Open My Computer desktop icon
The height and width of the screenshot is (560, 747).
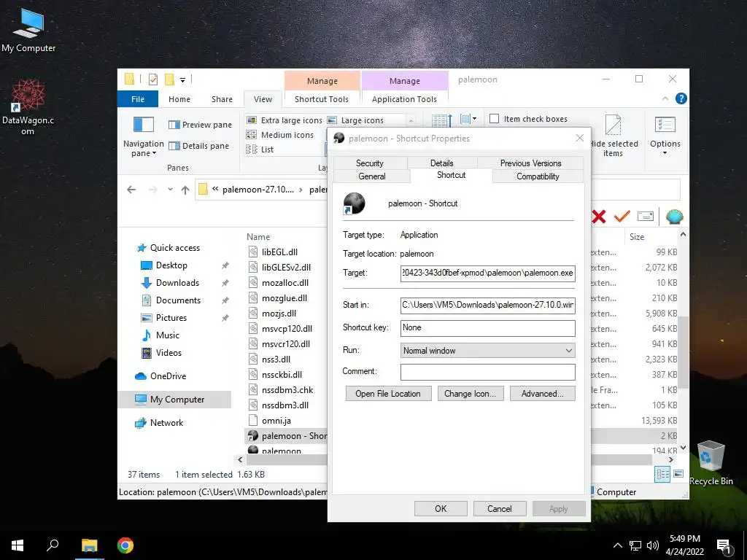click(28, 29)
